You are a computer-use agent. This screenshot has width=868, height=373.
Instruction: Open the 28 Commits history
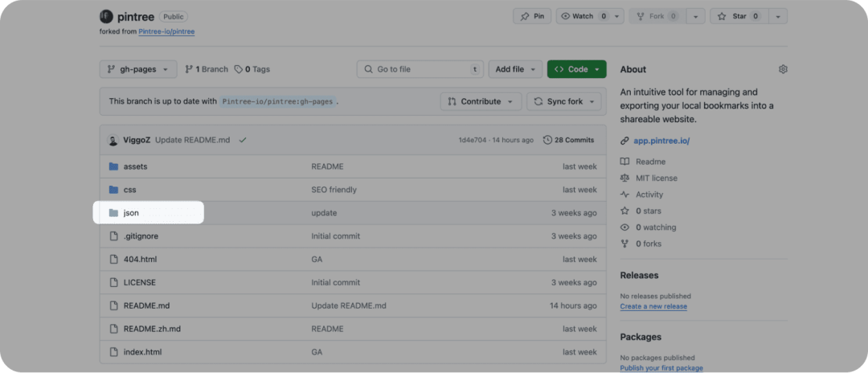[x=568, y=140]
